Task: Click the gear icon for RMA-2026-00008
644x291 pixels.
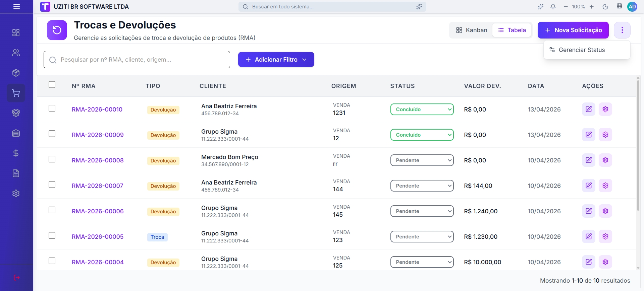Action: [605, 160]
